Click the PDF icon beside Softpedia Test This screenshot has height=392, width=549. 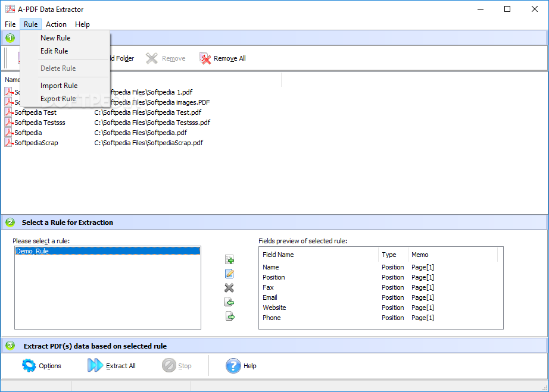pos(9,112)
